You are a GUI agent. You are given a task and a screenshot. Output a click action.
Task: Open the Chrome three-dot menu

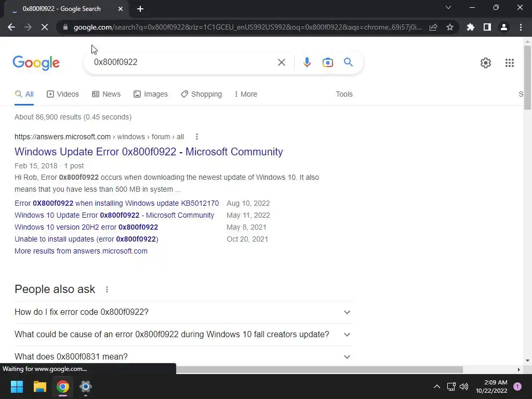521,27
